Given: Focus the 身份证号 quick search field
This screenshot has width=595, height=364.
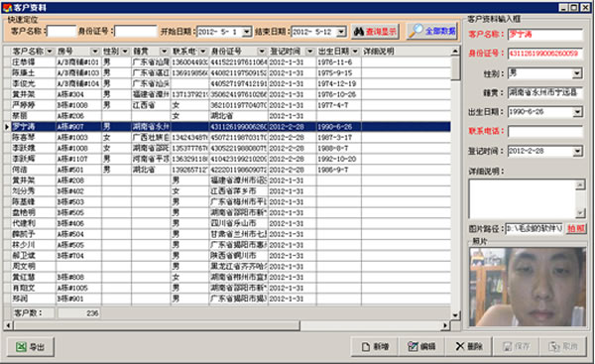Looking at the screenshot, I should coord(136,32).
